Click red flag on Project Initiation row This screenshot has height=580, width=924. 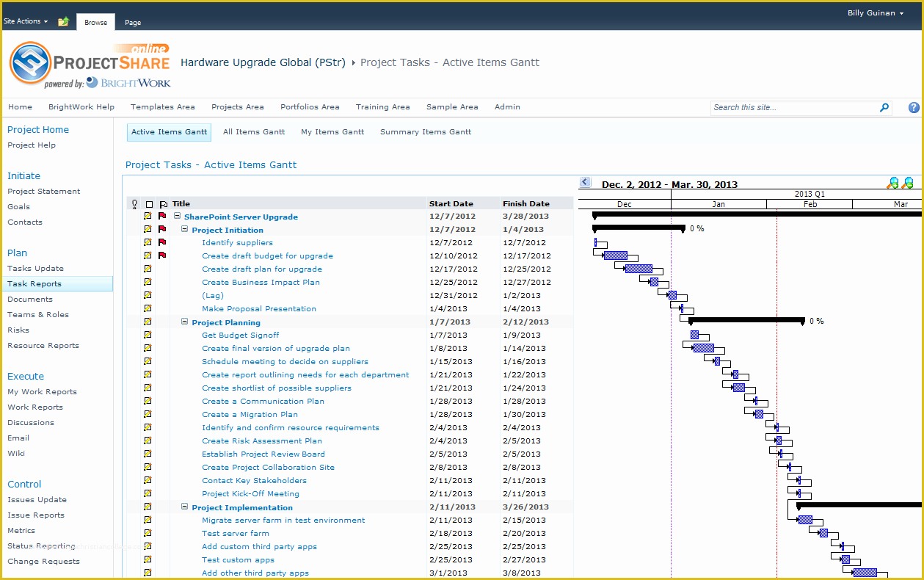pos(162,229)
